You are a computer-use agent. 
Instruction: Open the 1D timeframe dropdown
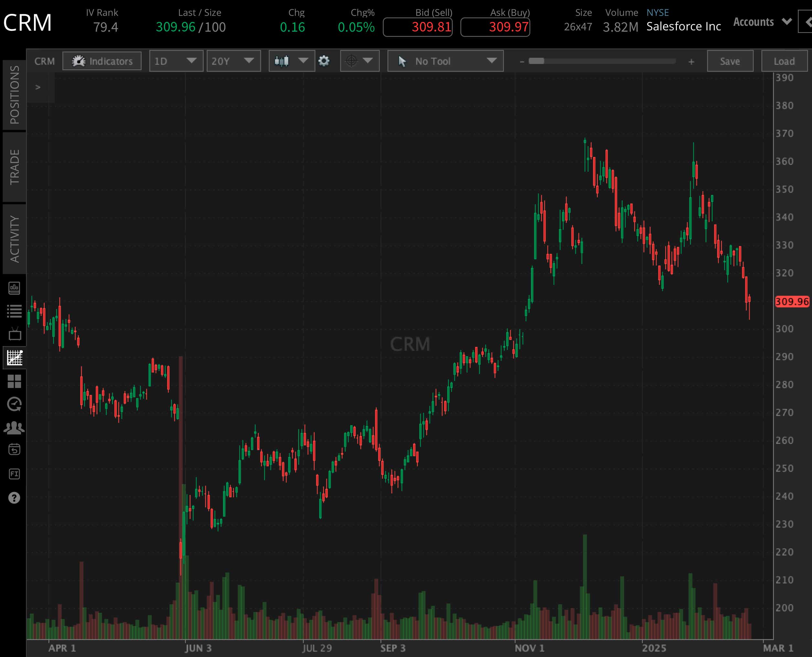point(176,61)
